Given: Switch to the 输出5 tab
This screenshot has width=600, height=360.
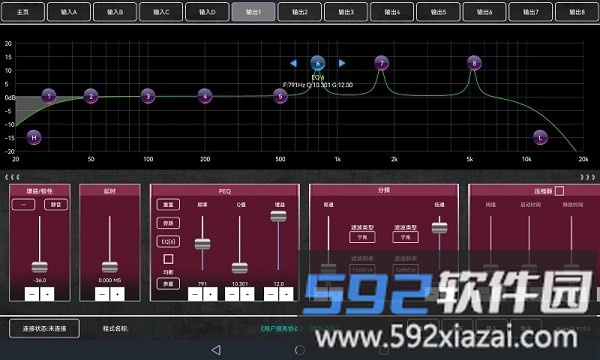Looking at the screenshot, I should coord(438,12).
